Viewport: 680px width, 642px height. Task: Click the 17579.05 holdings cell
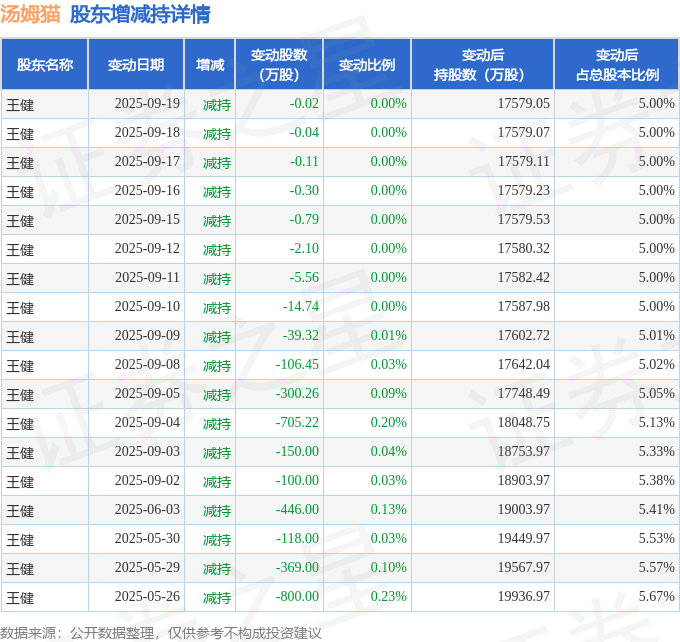(523, 104)
